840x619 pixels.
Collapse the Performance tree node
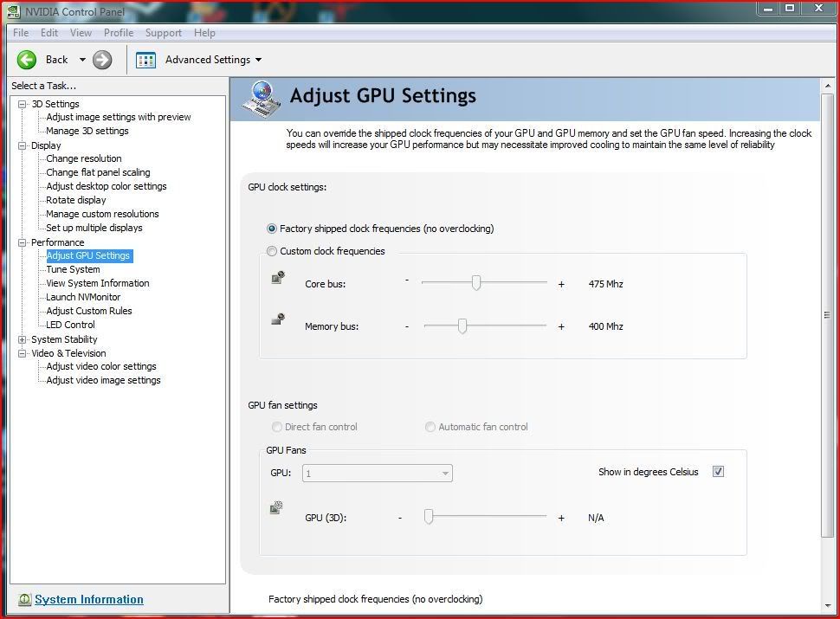22,242
